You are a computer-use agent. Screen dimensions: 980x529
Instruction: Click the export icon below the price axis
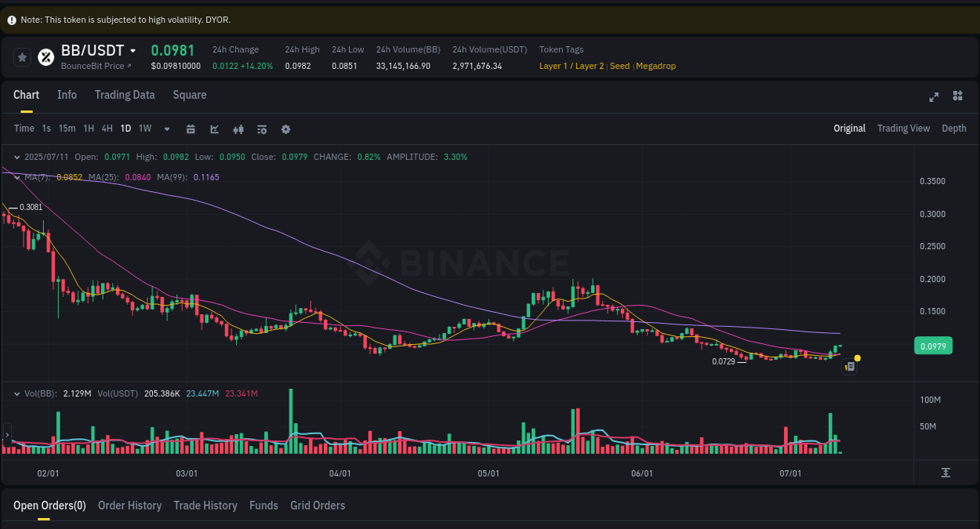[x=946, y=472]
